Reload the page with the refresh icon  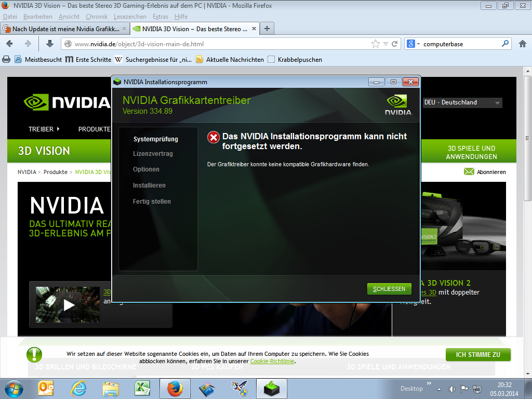(395, 44)
